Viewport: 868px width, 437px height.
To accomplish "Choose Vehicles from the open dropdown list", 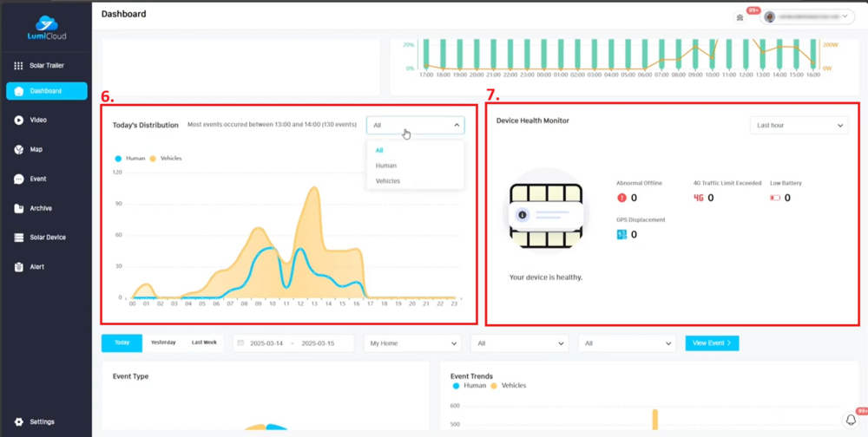I will pos(388,181).
